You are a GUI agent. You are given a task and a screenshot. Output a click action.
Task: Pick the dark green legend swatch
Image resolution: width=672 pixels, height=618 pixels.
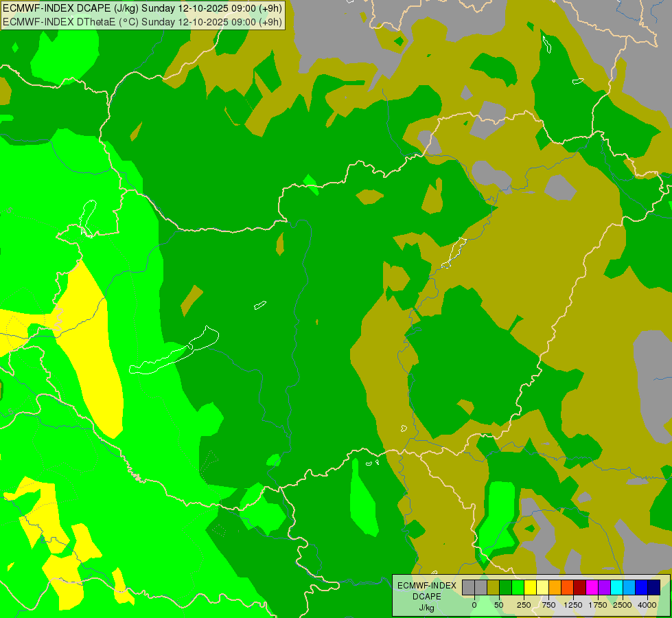pyautogui.click(x=505, y=587)
